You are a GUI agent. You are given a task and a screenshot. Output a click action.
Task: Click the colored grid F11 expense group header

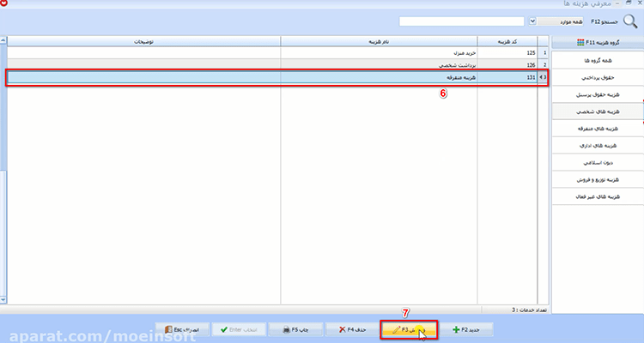pos(598,42)
